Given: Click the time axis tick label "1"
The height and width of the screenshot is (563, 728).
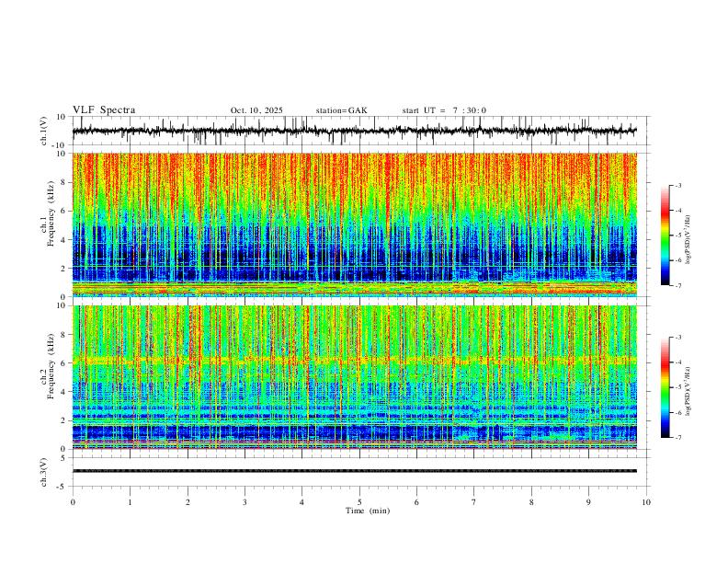Looking at the screenshot, I should click(x=130, y=502).
